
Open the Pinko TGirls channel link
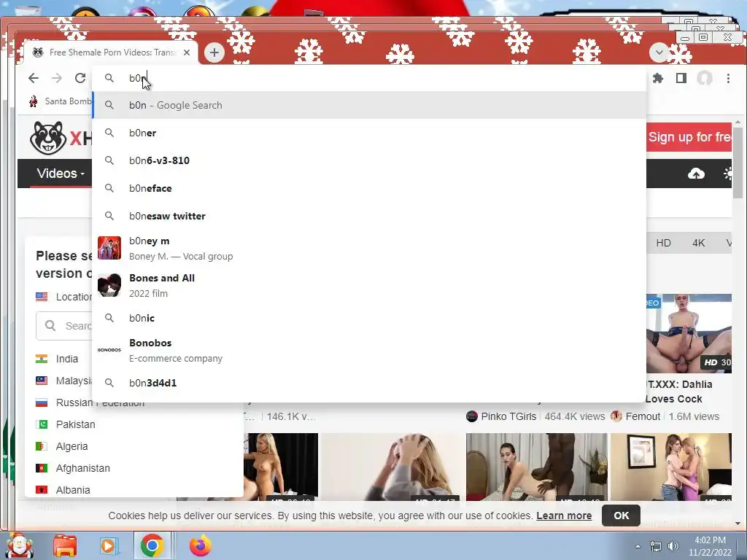click(x=508, y=416)
